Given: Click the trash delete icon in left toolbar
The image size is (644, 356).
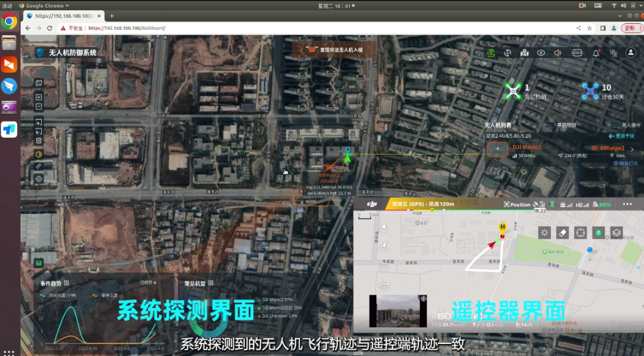Looking at the screenshot, I should 39,141.
